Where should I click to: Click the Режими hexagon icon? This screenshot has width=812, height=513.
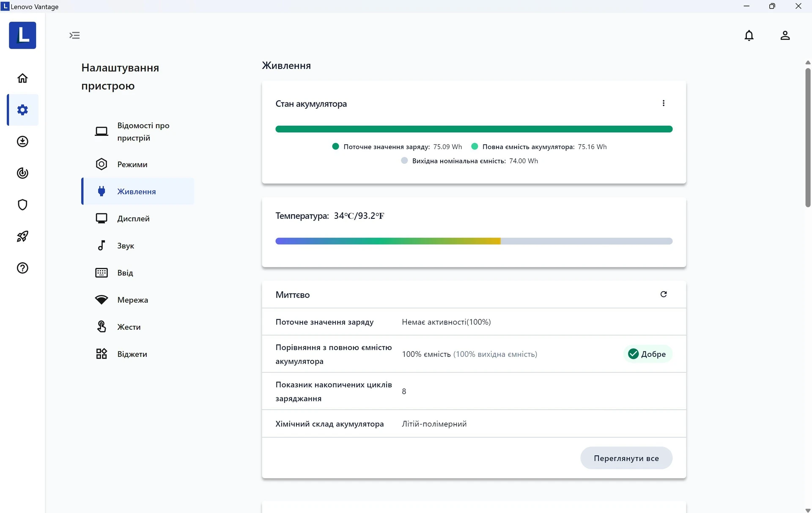coord(101,164)
